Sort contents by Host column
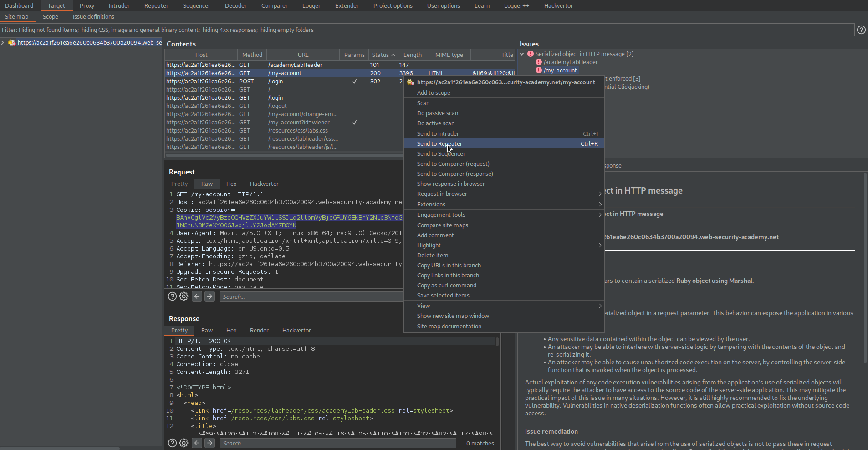Viewport: 868px width, 450px height. [x=201, y=55]
